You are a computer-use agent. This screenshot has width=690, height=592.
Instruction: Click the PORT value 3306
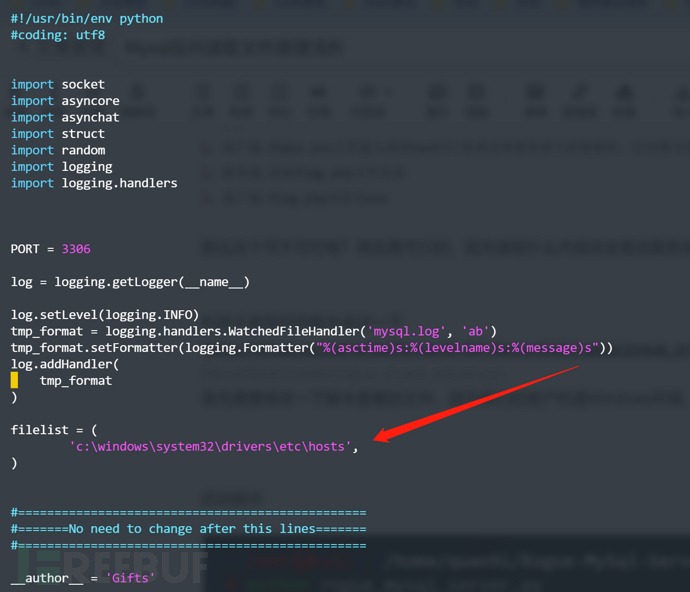pos(76,249)
